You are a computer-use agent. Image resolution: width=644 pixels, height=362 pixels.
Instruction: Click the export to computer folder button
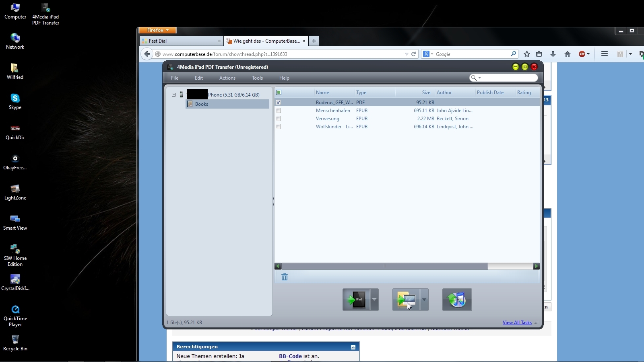click(406, 300)
